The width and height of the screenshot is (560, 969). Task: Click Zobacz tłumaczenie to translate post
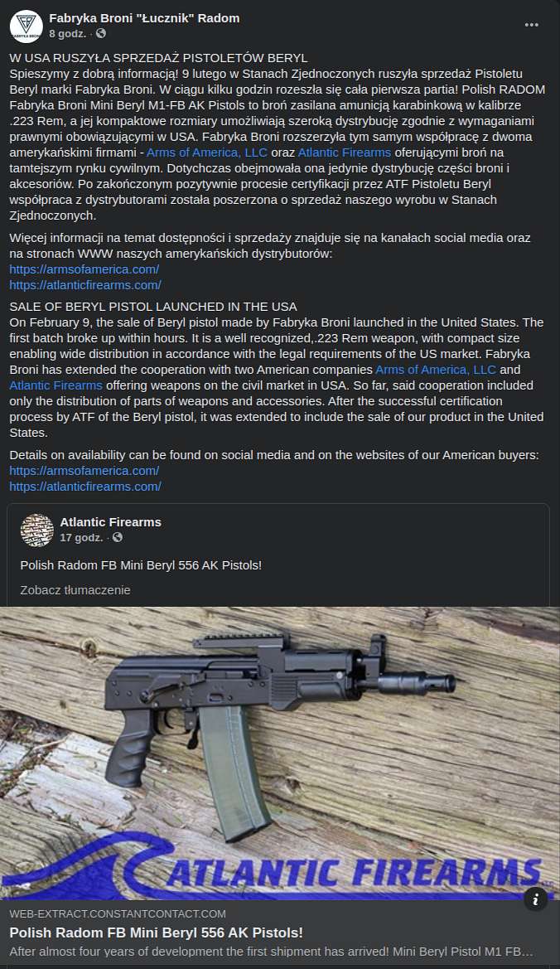[75, 590]
